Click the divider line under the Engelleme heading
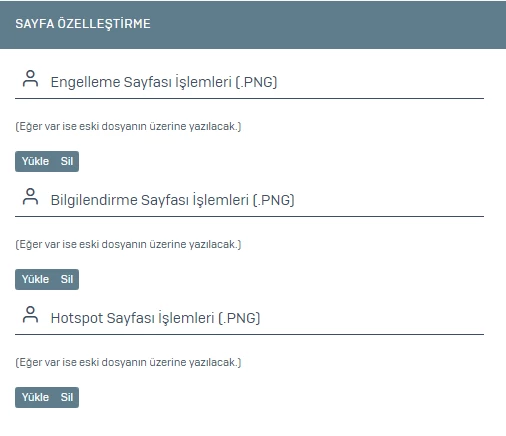This screenshot has height=436, width=506. pos(249,98)
